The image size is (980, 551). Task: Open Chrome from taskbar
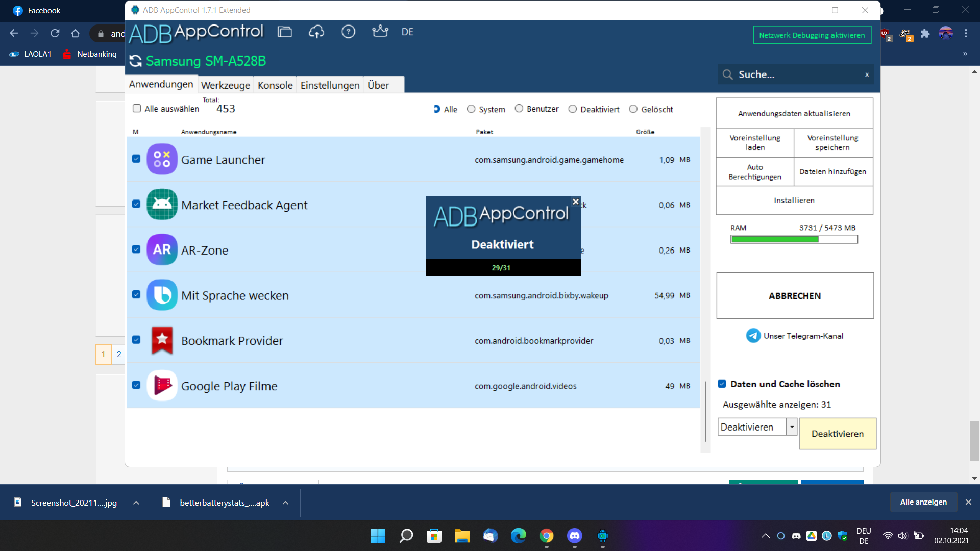point(547,536)
